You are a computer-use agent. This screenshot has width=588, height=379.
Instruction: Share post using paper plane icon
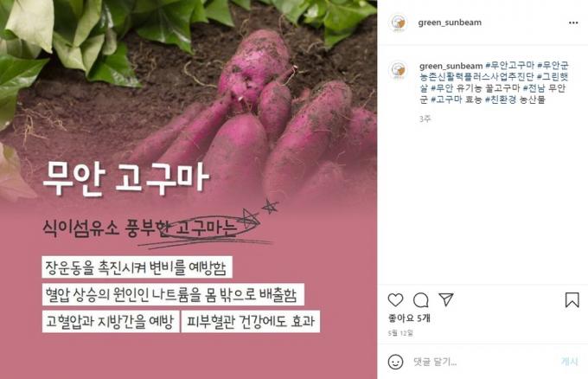point(446,299)
